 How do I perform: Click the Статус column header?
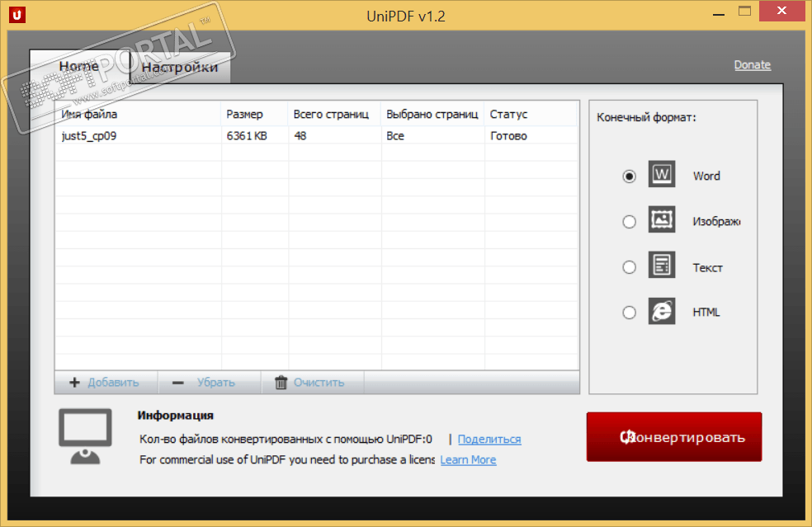(531, 115)
